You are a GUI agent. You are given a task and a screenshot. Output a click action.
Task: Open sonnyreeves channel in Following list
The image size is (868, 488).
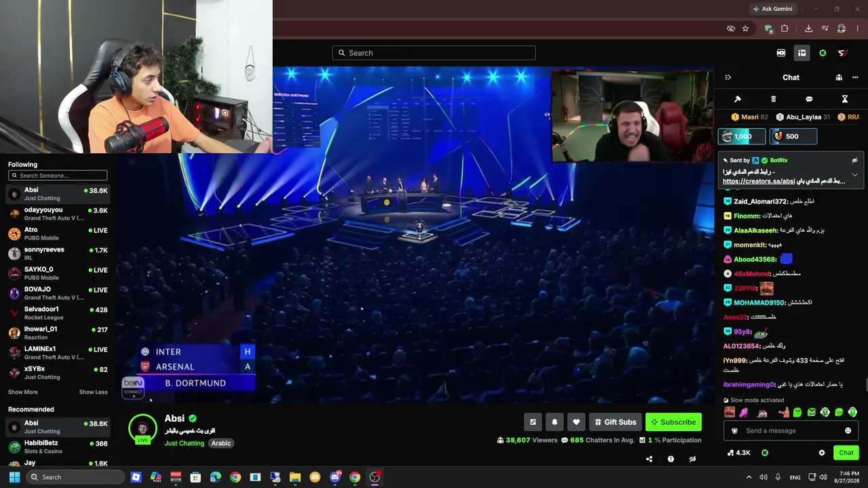[x=58, y=253]
